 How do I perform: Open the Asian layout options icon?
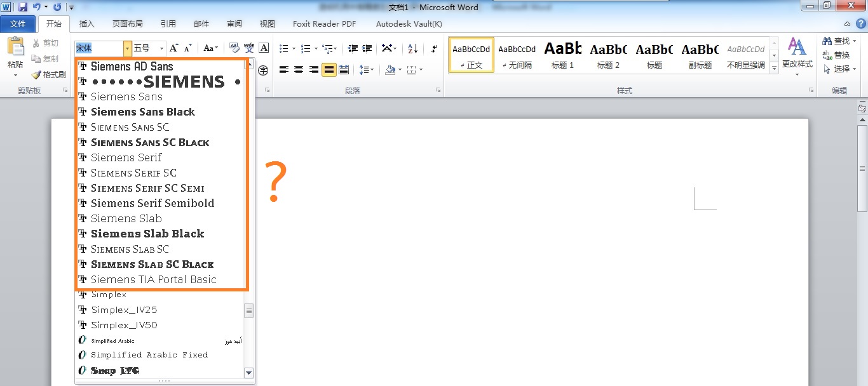(x=390, y=48)
